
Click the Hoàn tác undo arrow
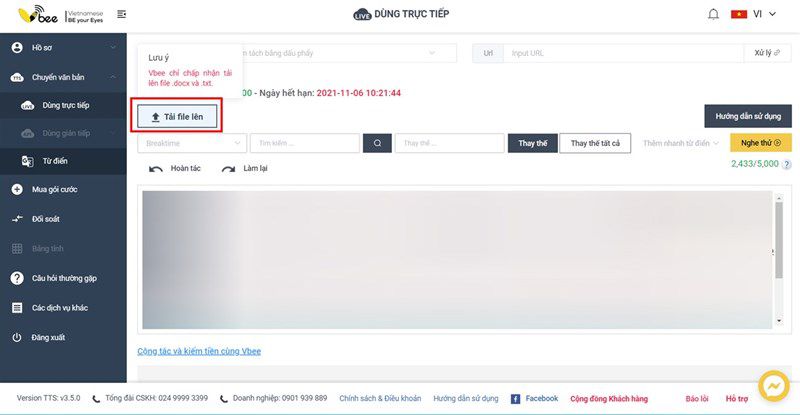[x=156, y=169]
